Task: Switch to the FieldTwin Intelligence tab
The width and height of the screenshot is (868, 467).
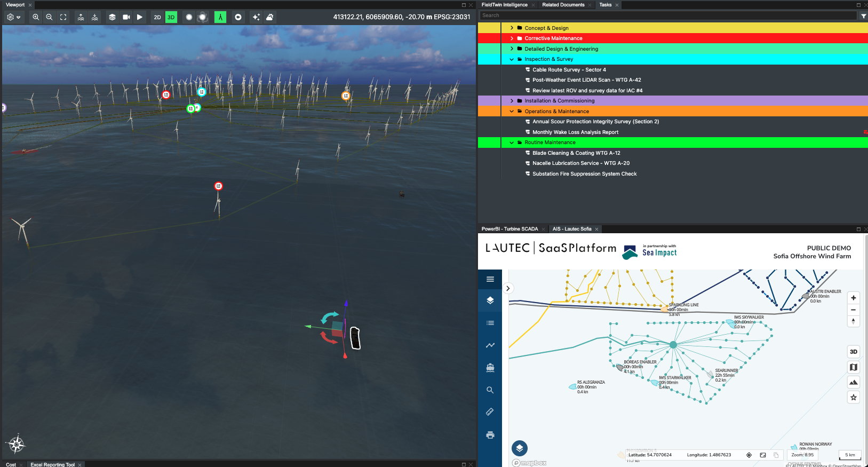Action: (504, 5)
